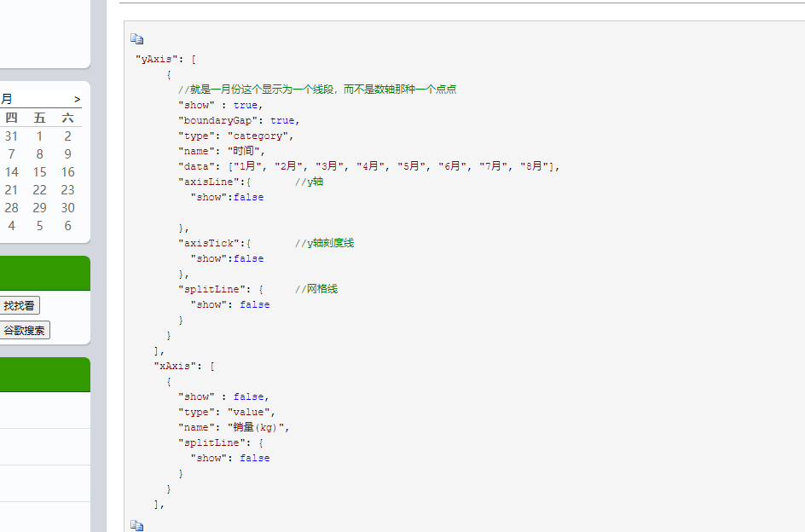The width and height of the screenshot is (805, 532).
Task: Select calendar date 4
Action: click(x=11, y=226)
